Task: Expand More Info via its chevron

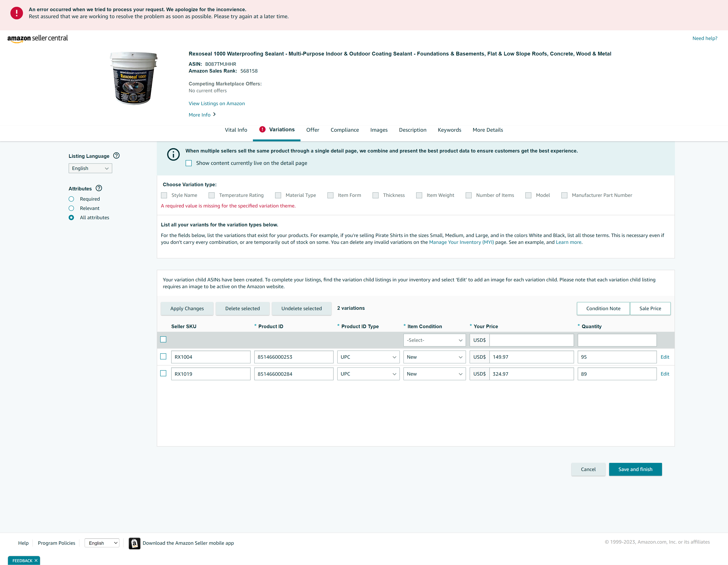Action: coord(215,114)
